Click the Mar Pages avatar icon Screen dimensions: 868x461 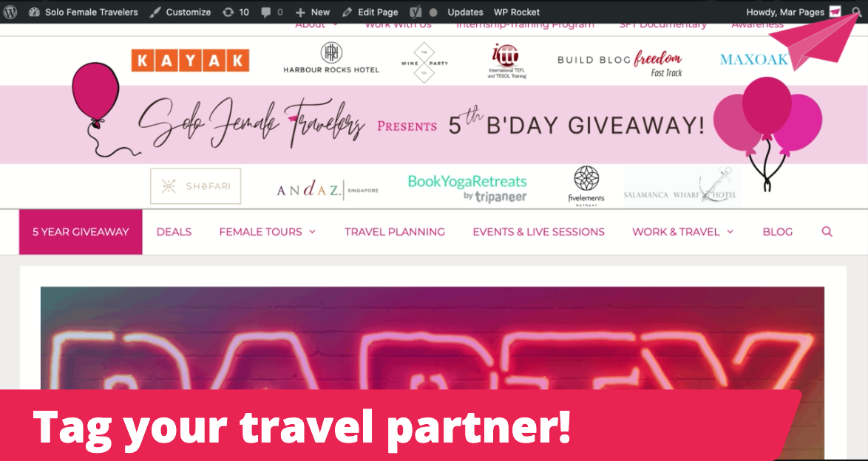click(x=835, y=12)
